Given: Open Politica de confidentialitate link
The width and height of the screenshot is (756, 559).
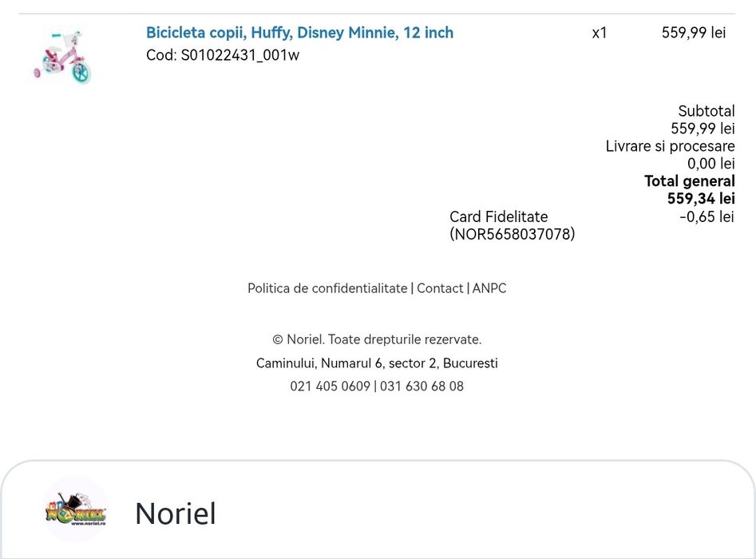Looking at the screenshot, I should [327, 288].
